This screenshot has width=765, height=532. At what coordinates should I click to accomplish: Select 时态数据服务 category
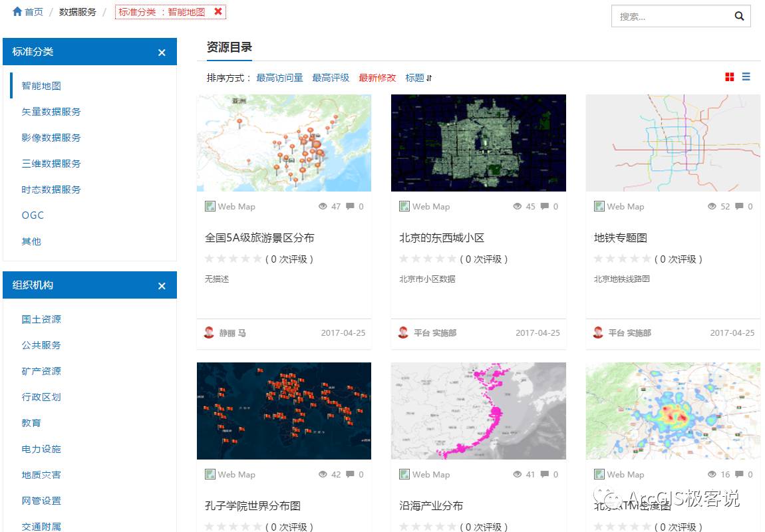pyautogui.click(x=51, y=190)
